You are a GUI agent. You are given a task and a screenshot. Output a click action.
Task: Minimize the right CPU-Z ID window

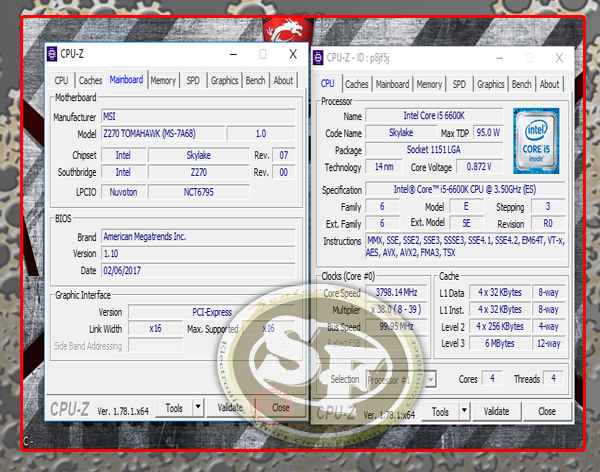pyautogui.click(x=499, y=58)
